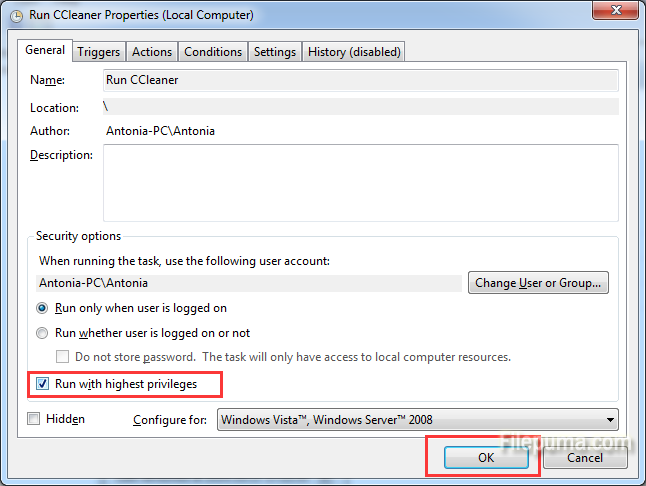Screen dimensions: 646x486
Task: Switch to the Conditions tab
Action: pos(213,52)
